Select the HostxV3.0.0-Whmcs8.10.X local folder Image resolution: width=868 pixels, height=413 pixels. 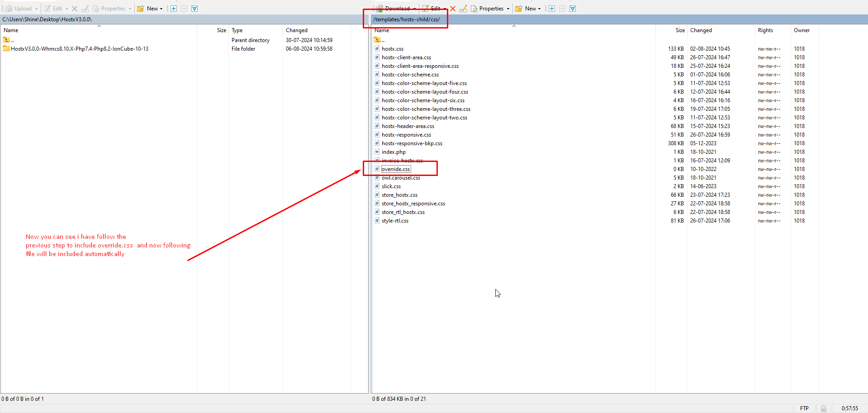click(x=80, y=49)
